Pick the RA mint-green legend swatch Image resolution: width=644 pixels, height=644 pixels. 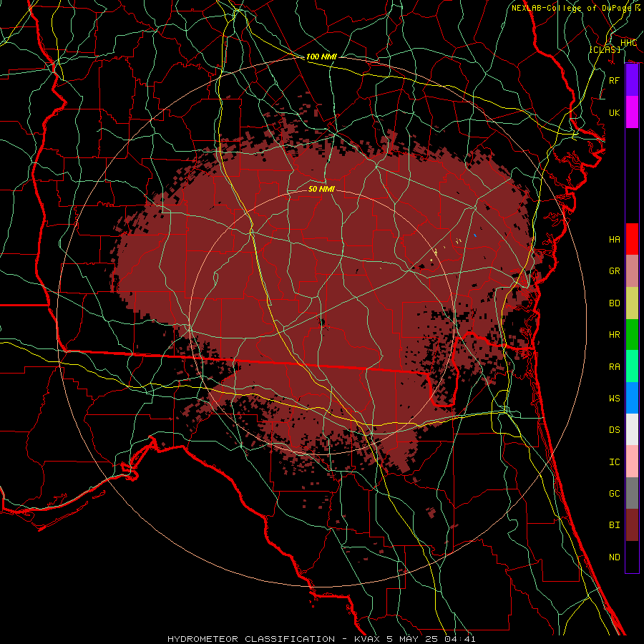click(x=632, y=366)
